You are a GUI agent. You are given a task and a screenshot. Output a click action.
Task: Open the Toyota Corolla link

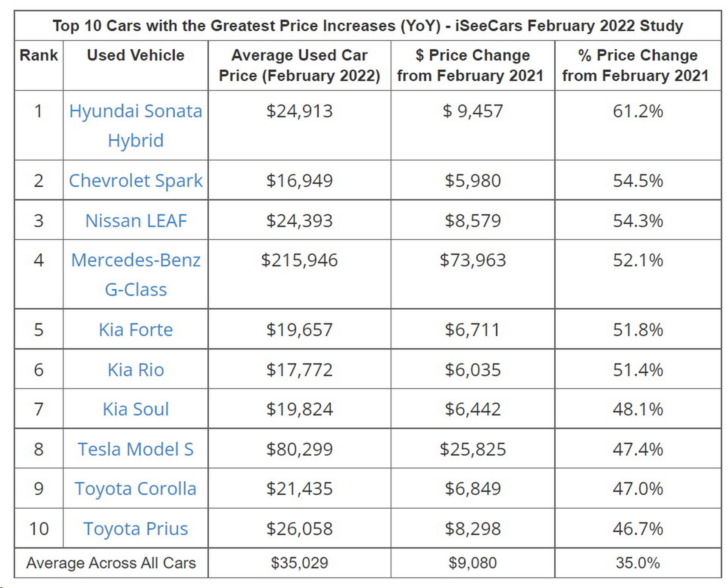click(x=135, y=489)
